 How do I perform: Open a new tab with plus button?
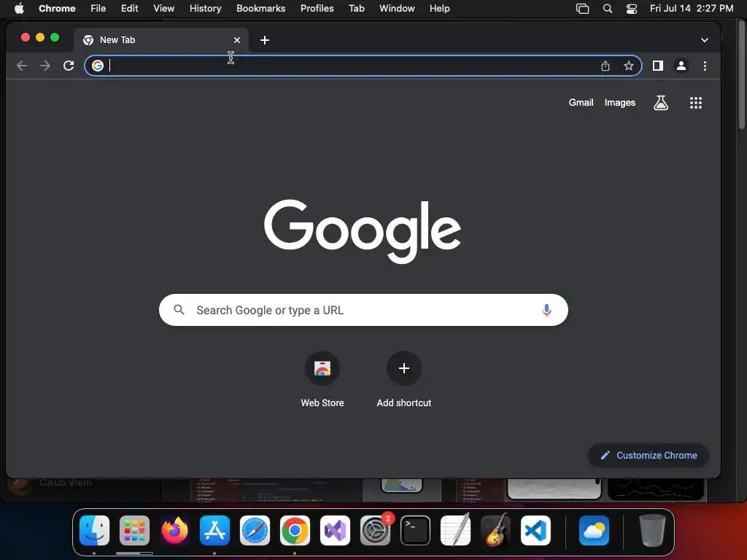coord(265,40)
